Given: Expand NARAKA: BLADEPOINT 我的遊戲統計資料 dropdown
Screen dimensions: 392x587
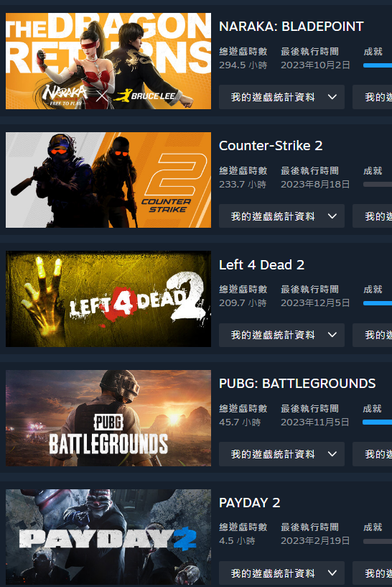Looking at the screenshot, I should point(281,97).
